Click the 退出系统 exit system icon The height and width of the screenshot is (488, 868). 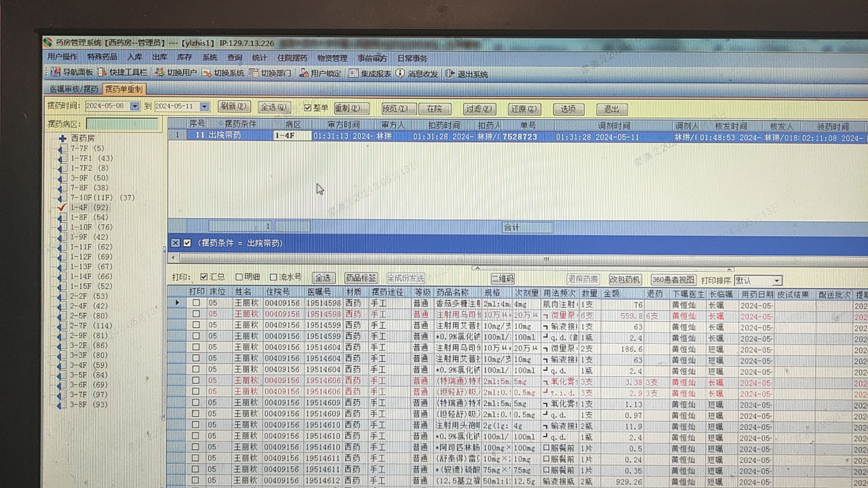tap(450, 74)
